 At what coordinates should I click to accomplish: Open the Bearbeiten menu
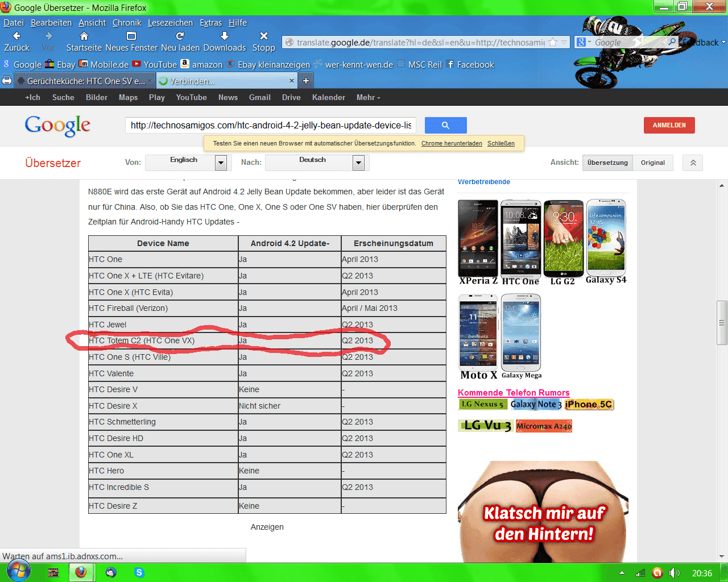(51, 23)
